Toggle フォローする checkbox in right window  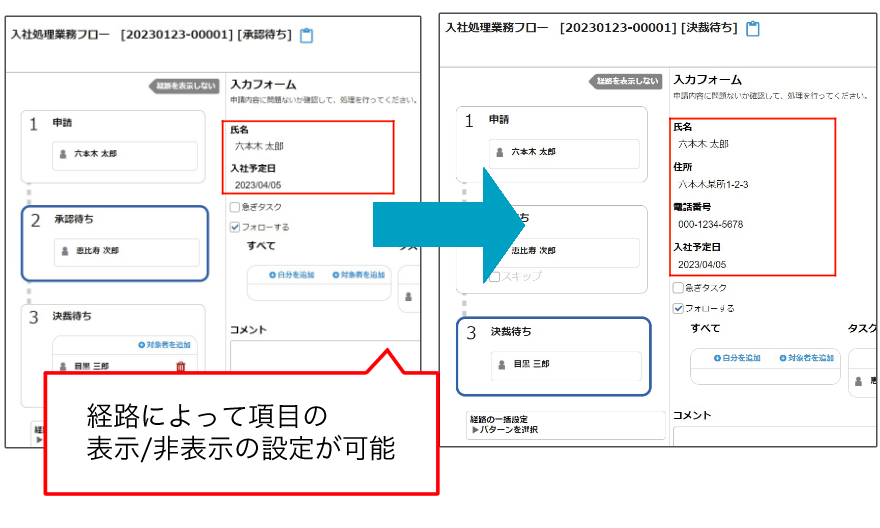(x=678, y=309)
